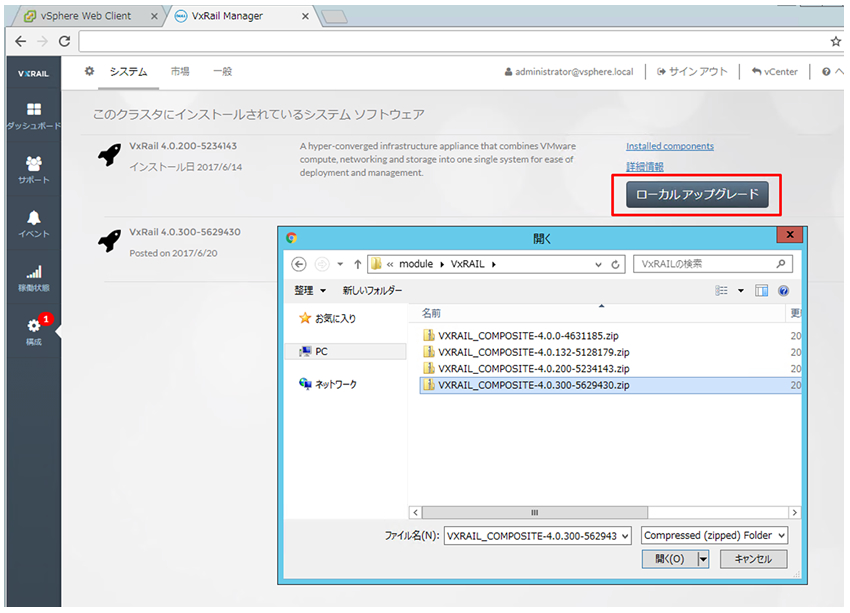Switch to the 一般 tab

pos(223,72)
